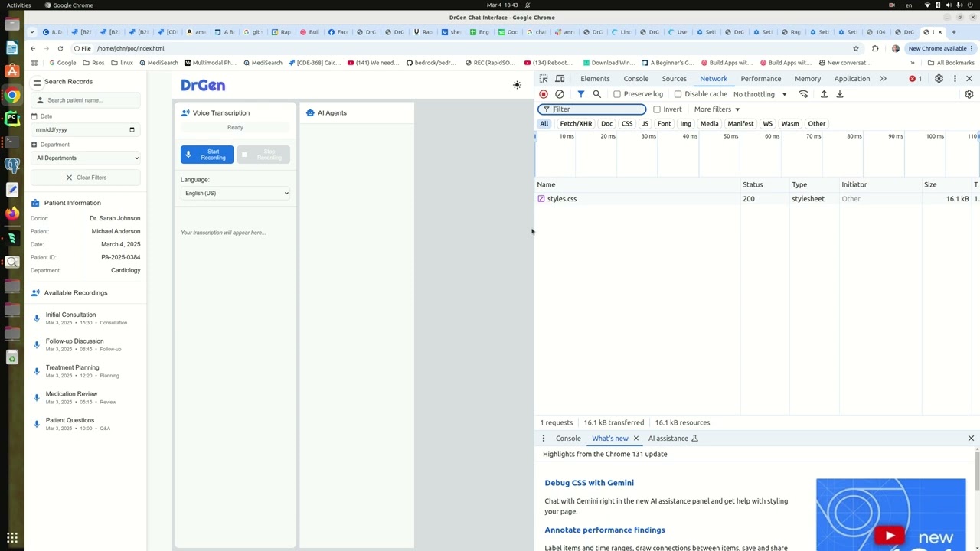Image resolution: width=980 pixels, height=551 pixels.
Task: Show more DevTools tabs chevron
Action: [x=883, y=79]
